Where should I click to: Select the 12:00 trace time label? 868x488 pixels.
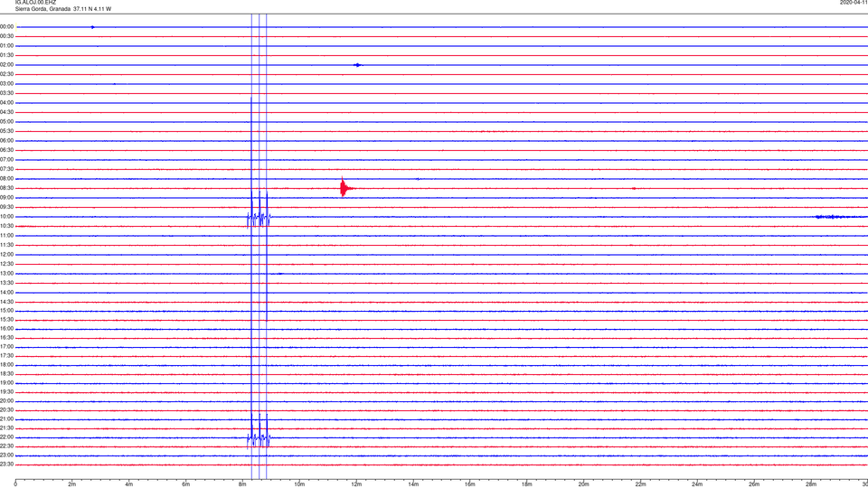point(6,255)
